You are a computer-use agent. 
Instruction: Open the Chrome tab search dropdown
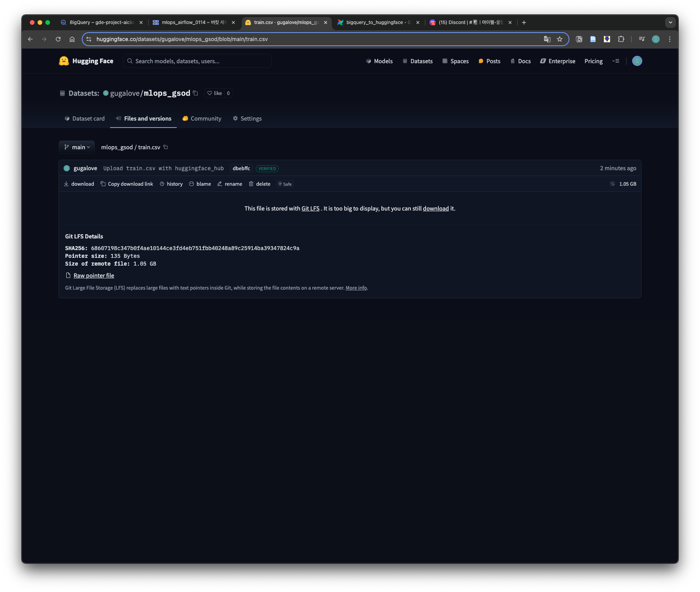tap(671, 22)
